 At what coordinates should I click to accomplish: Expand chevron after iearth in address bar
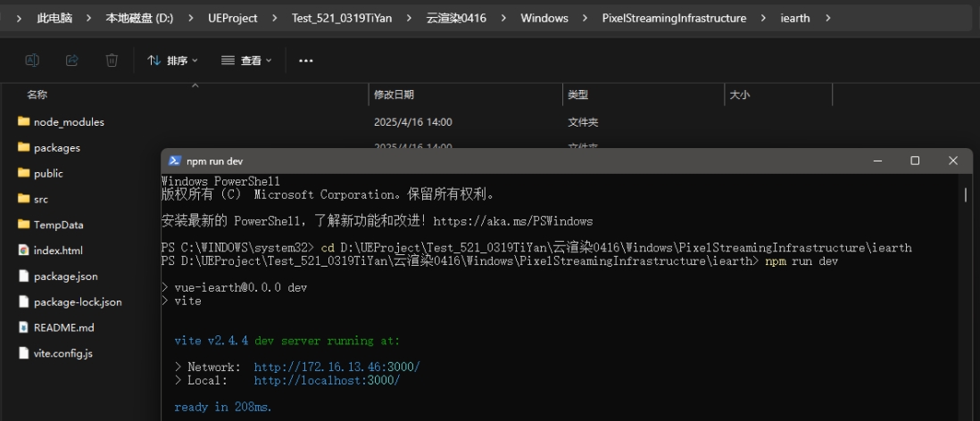828,18
